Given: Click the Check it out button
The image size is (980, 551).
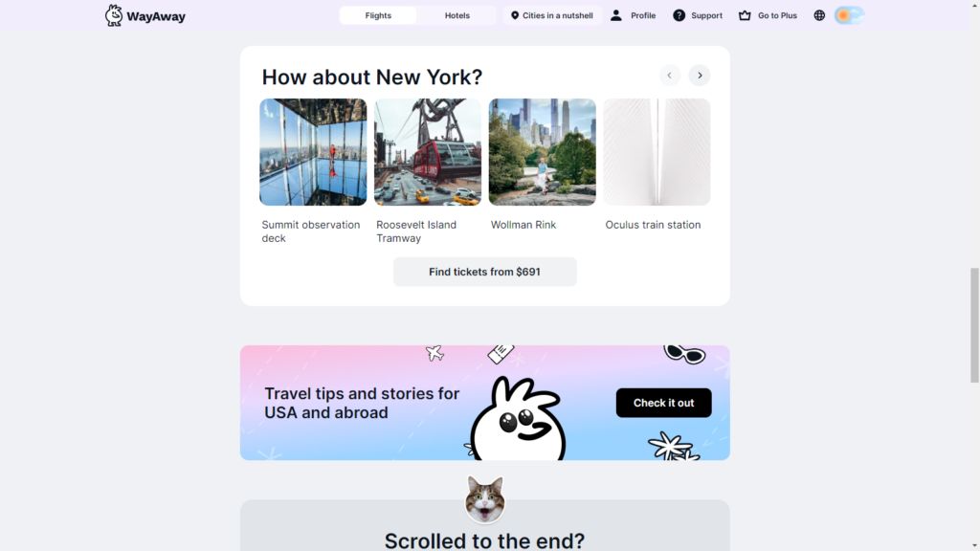Looking at the screenshot, I should point(663,403).
